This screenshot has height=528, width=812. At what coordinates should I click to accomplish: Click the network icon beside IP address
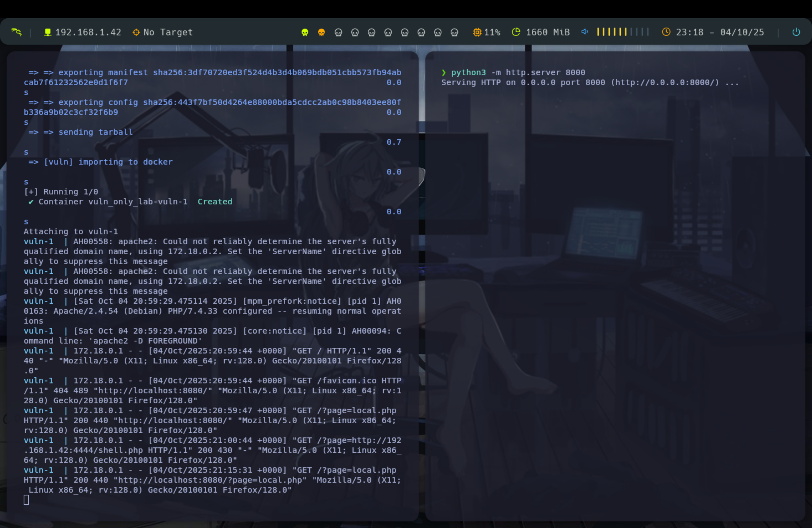(x=48, y=32)
